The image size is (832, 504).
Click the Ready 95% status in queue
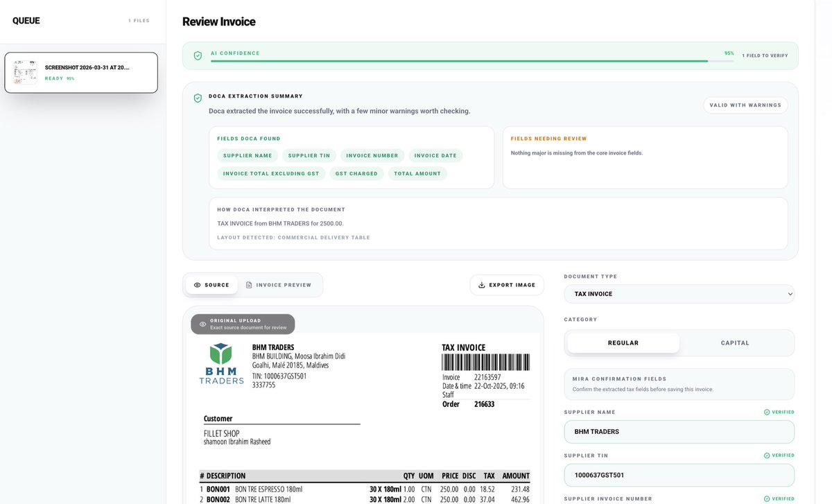coord(60,78)
